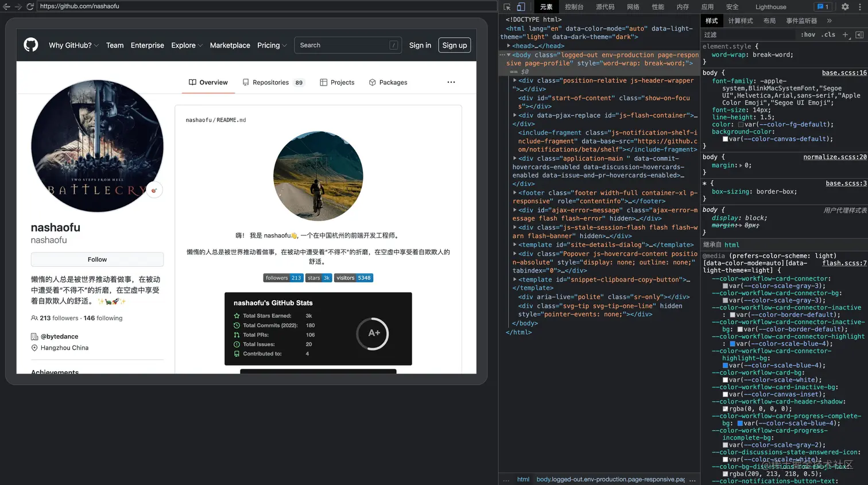Open the base.scss:16 source link

(x=844, y=73)
